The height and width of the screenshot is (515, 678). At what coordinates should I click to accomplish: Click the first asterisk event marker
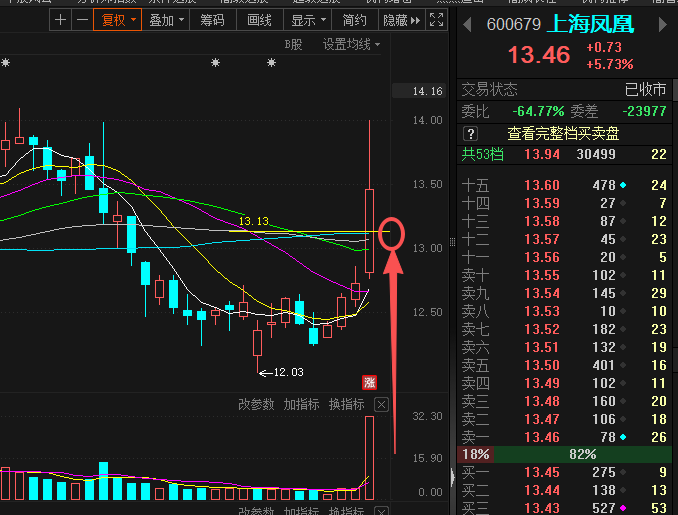pos(5,63)
